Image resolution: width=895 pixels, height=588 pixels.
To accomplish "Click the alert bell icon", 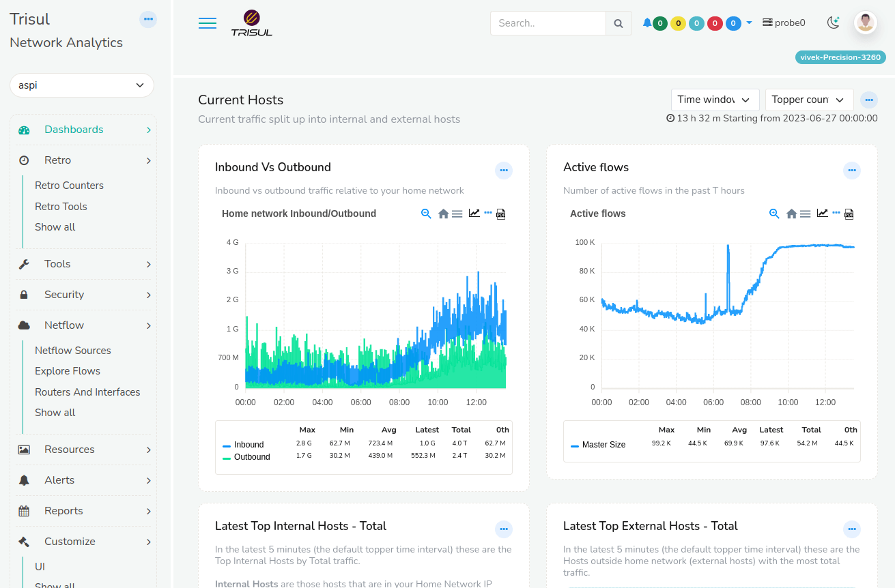I will click(647, 23).
